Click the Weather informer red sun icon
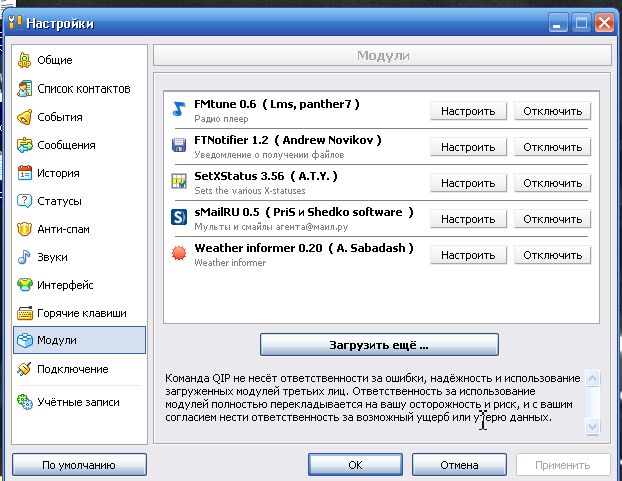Viewport: 622px width, 481px height. coord(179,254)
